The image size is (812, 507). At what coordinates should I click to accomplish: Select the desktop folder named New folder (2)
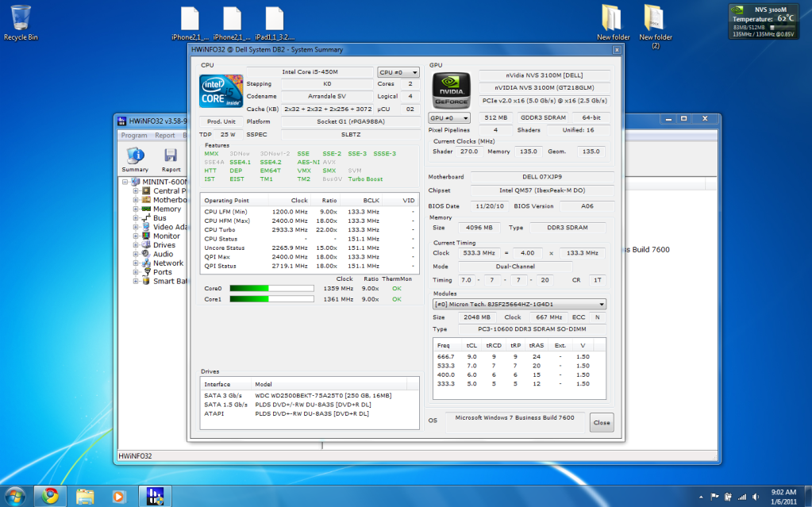(656, 26)
